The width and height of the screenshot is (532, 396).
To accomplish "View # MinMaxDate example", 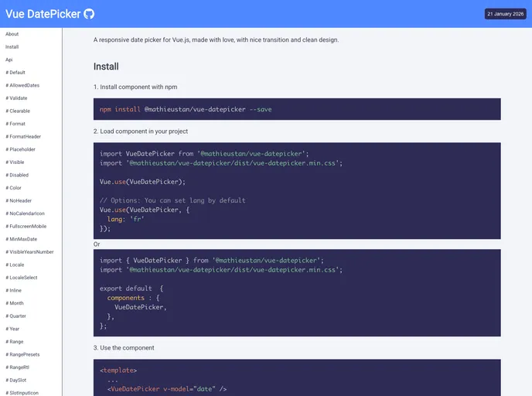I will pos(22,239).
